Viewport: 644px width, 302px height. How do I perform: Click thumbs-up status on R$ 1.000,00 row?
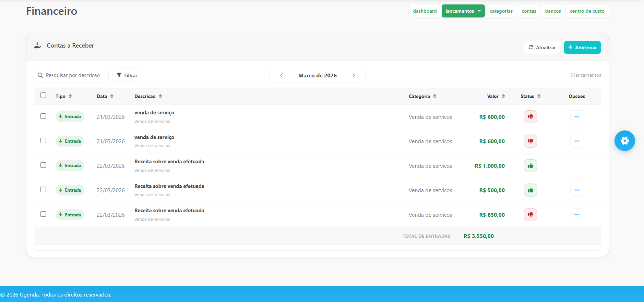(x=530, y=166)
